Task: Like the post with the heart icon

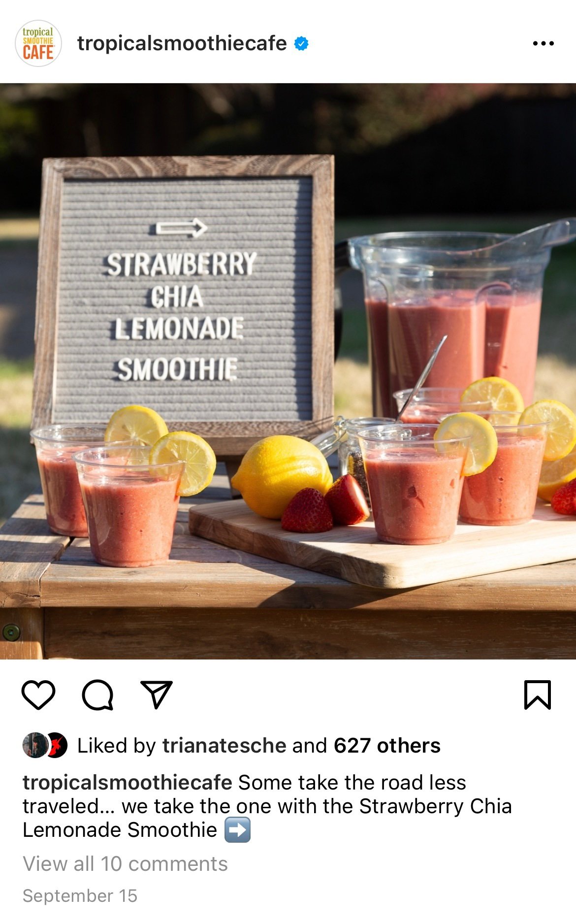Action: (38, 694)
